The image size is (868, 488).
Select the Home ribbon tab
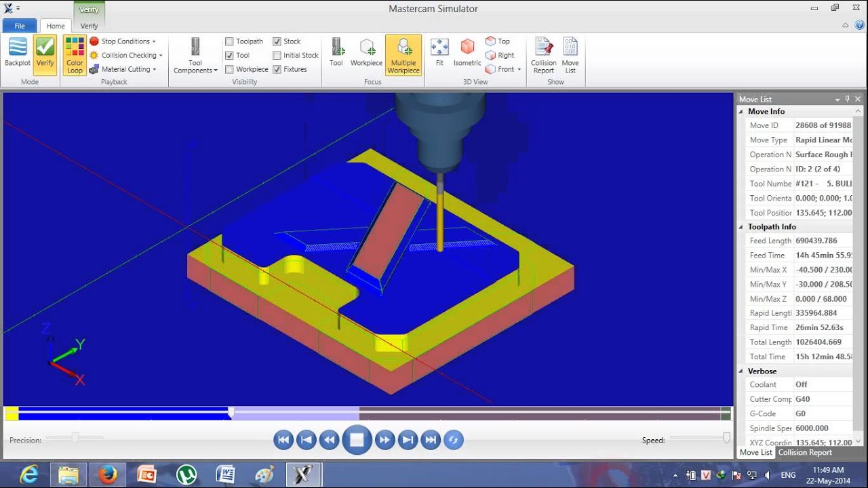[56, 26]
